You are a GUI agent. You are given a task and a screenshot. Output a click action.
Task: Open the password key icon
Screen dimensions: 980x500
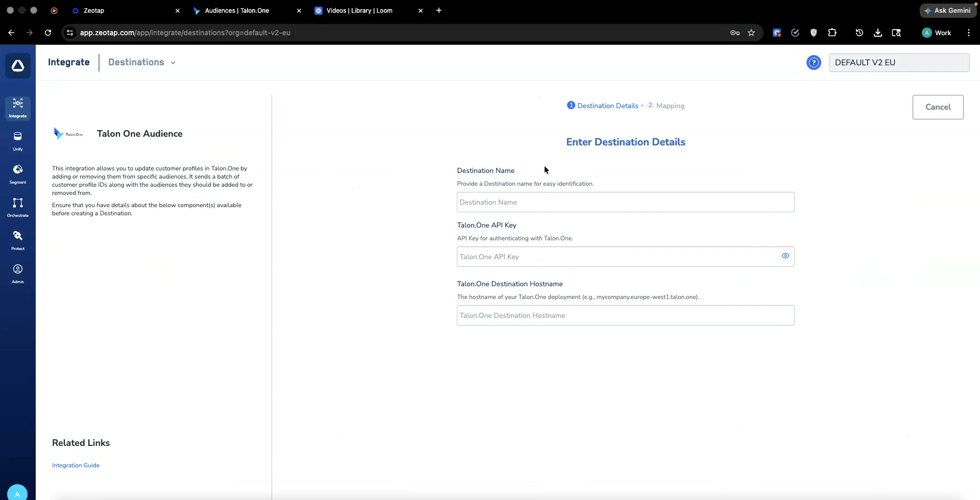click(x=735, y=33)
